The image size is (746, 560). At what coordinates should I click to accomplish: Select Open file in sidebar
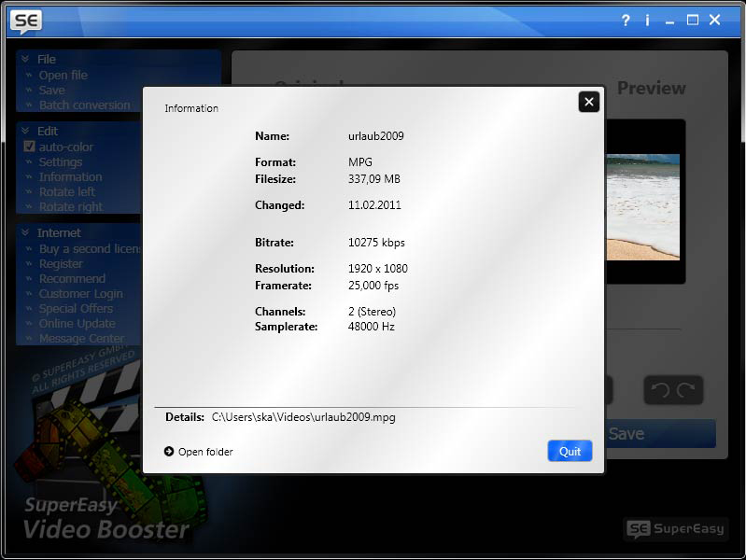click(x=63, y=76)
